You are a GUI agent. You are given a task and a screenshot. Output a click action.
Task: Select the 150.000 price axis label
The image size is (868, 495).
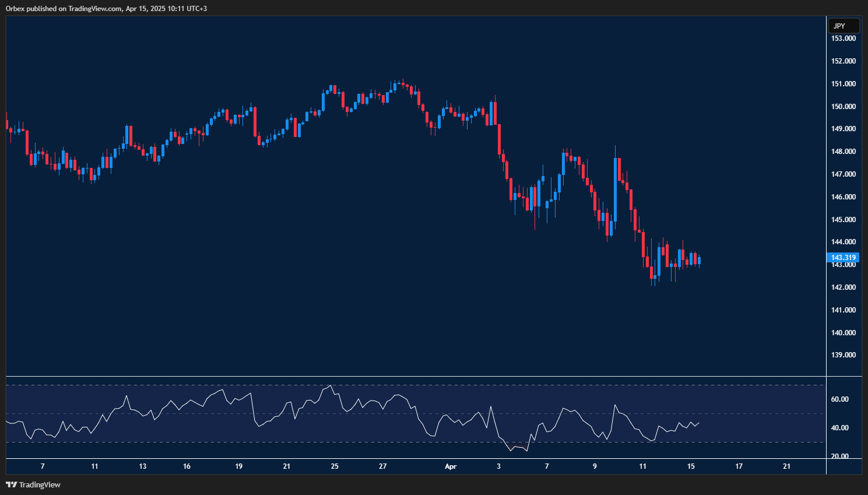tap(843, 107)
